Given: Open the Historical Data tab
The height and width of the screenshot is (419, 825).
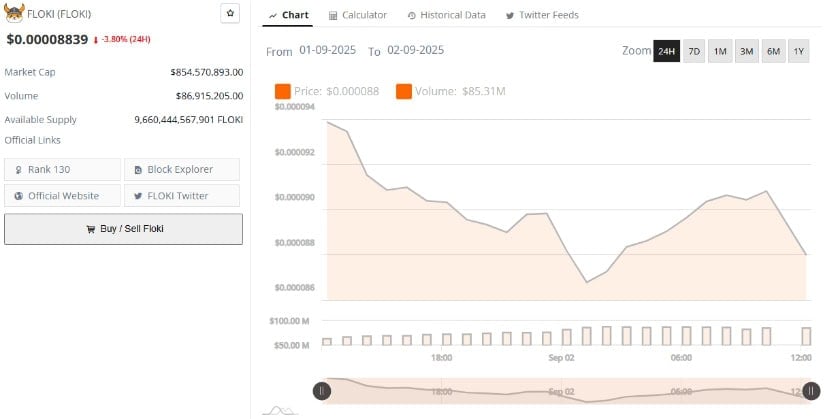Looking at the screenshot, I should coord(447,15).
